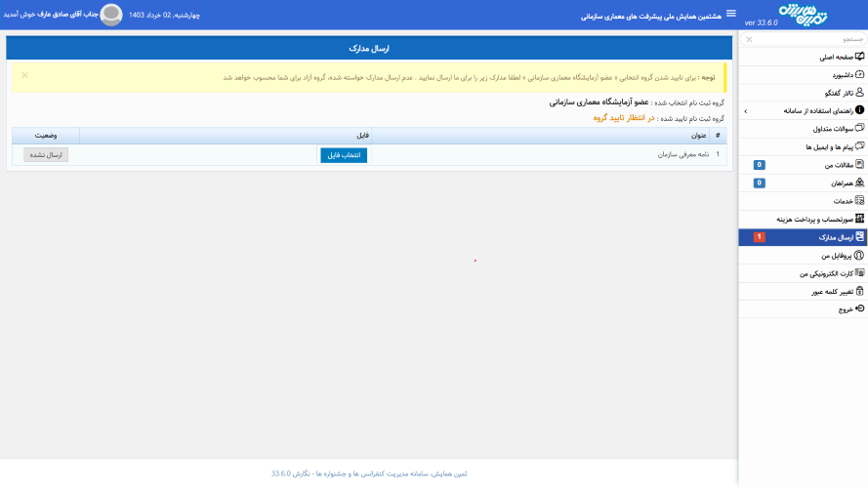868x488 pixels.
Task: Click the home page icon (صفحه اصلی)
Action: pos(859,57)
